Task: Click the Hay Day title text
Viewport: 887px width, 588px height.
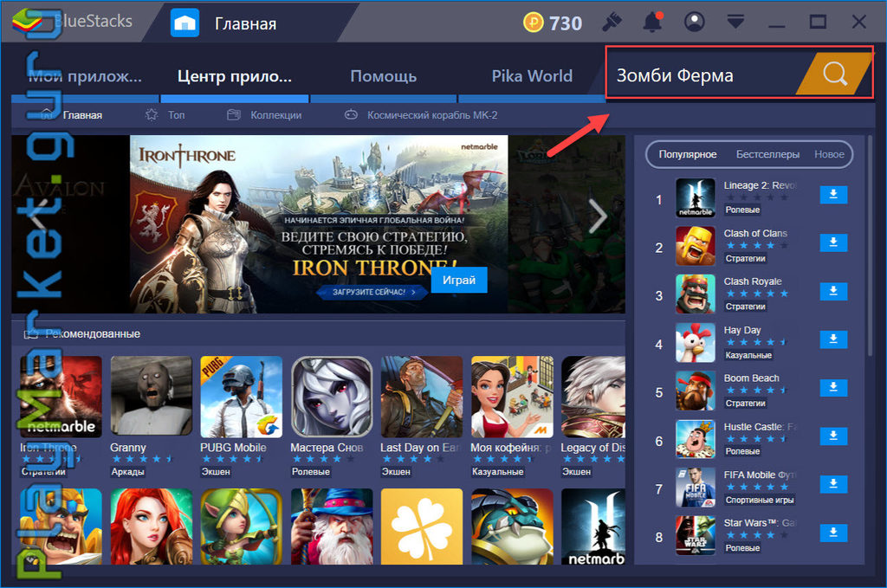Action: (x=742, y=330)
